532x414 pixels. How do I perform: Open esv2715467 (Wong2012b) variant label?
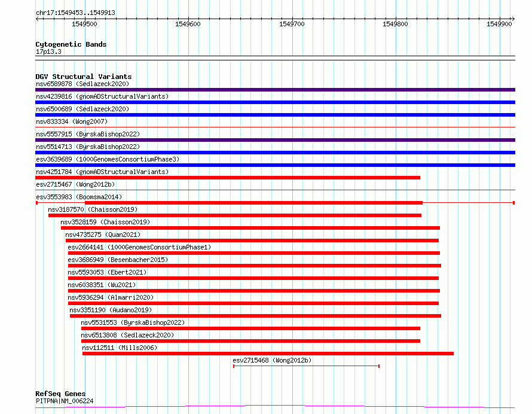tap(75, 184)
